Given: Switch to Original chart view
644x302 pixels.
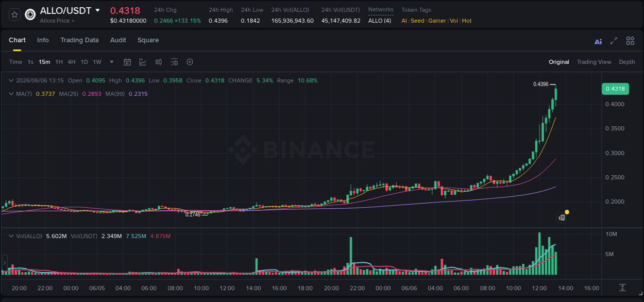Looking at the screenshot, I should [x=559, y=62].
